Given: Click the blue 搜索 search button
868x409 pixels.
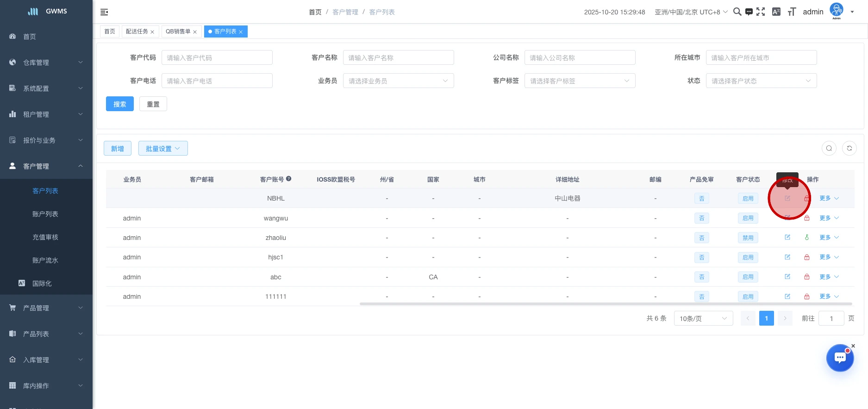Looking at the screenshot, I should 120,104.
